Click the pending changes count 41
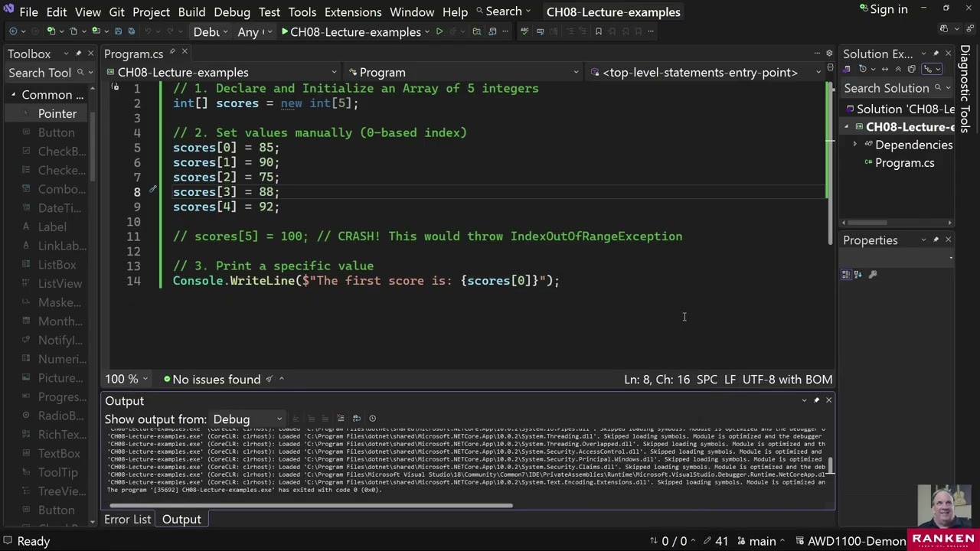The image size is (980, 551). pyautogui.click(x=715, y=541)
